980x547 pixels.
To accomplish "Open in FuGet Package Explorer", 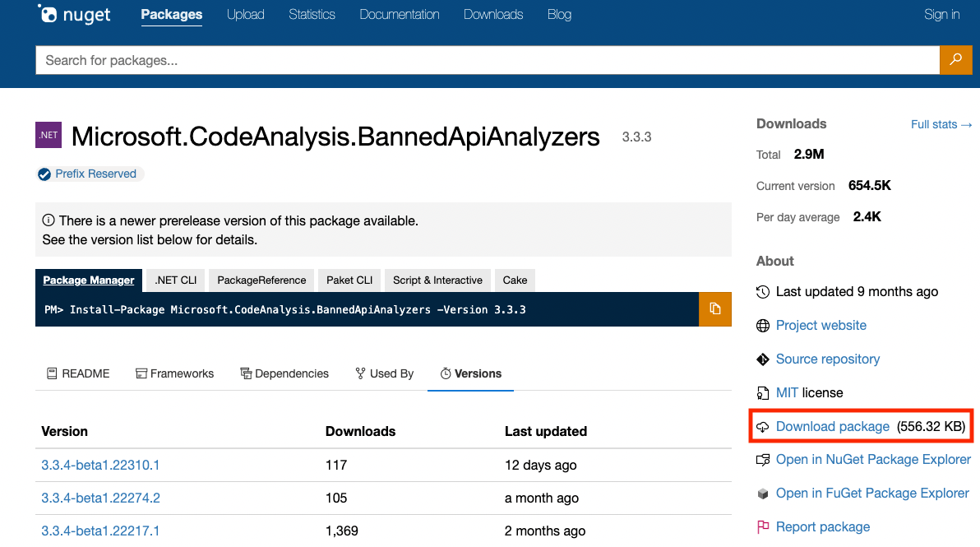I will click(872, 494).
